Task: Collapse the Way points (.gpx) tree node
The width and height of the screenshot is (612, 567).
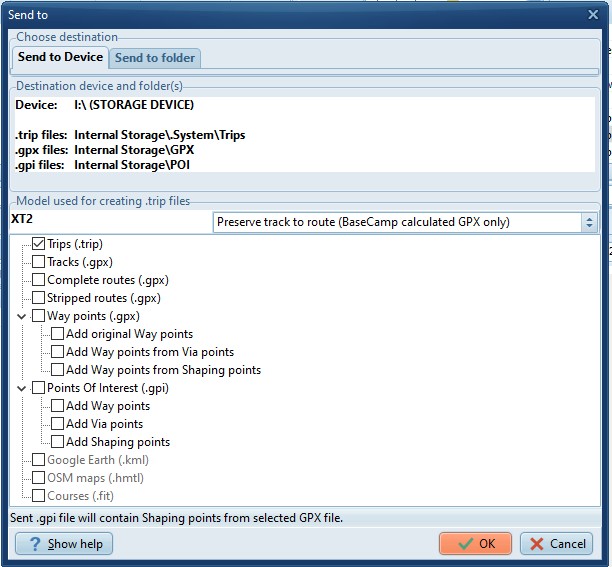Action: [22, 316]
